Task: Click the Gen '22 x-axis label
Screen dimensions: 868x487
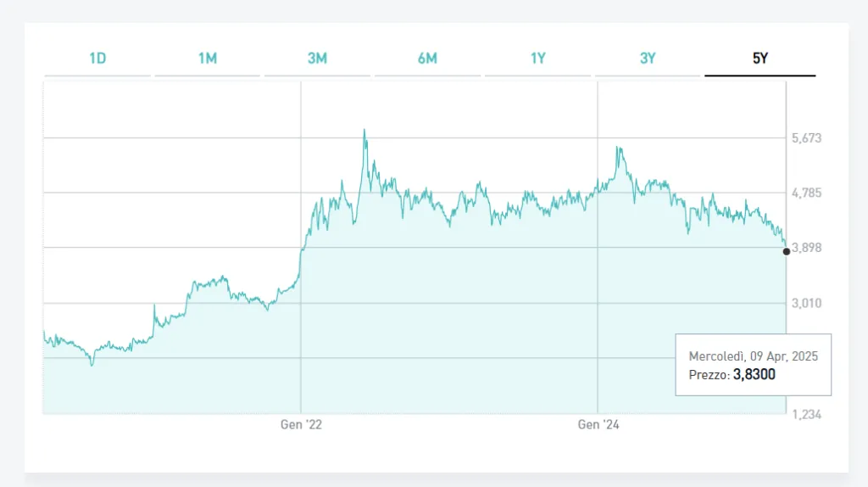Action: 301,425
